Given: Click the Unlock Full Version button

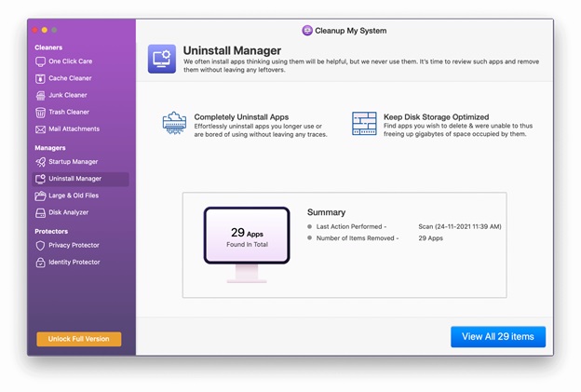Looking at the screenshot, I should pyautogui.click(x=78, y=339).
